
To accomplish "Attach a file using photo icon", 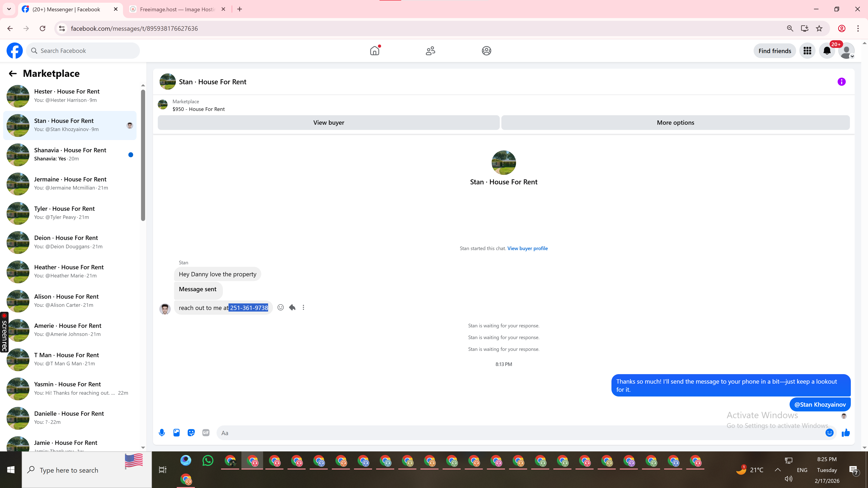I will pos(176,433).
